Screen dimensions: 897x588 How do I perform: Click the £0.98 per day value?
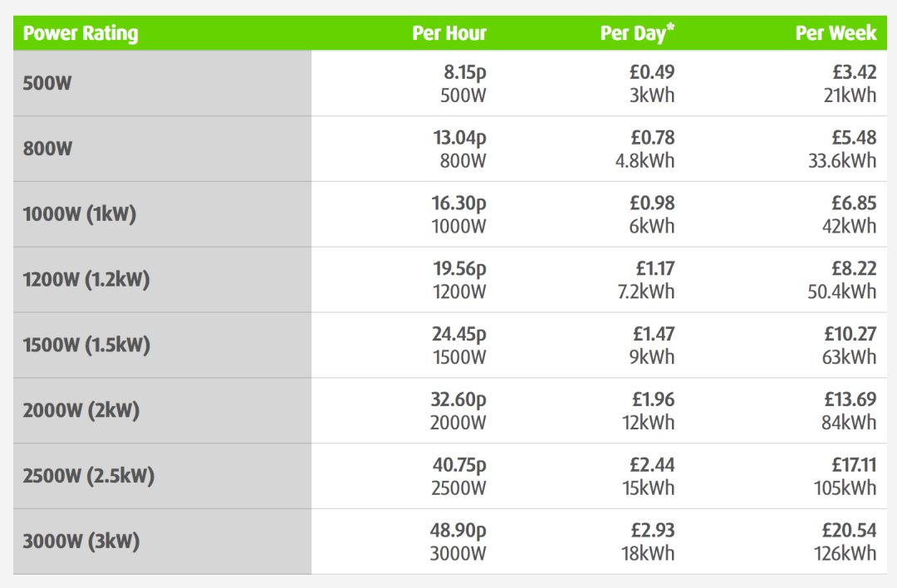[x=652, y=203]
